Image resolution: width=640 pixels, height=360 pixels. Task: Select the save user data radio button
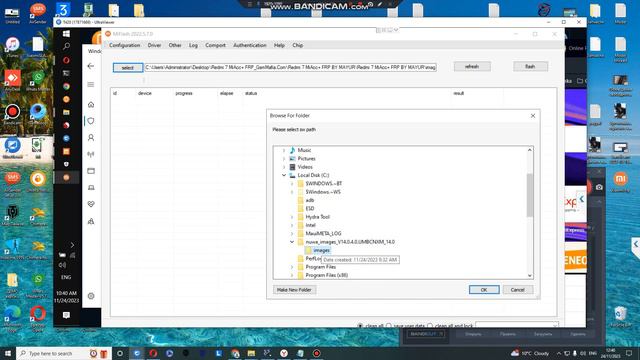pos(389,326)
